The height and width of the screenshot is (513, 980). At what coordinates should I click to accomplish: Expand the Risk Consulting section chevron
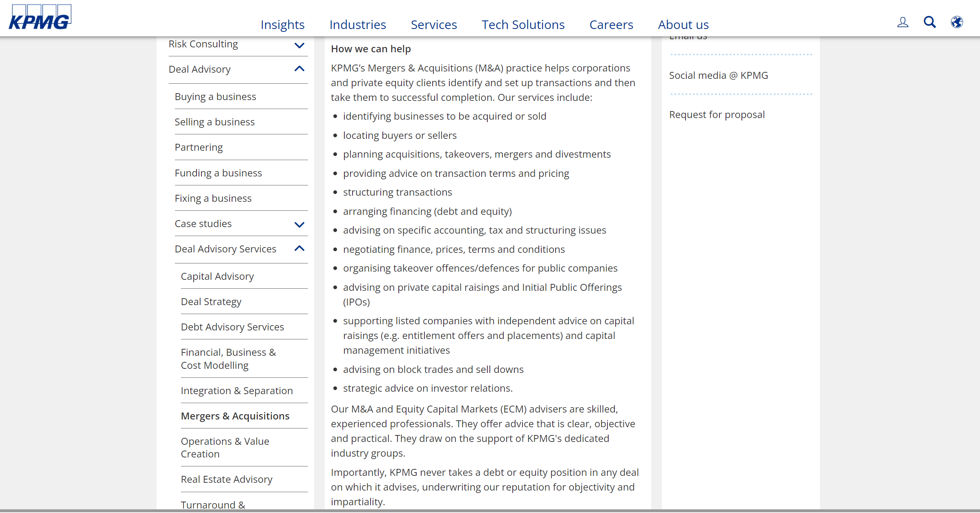299,45
